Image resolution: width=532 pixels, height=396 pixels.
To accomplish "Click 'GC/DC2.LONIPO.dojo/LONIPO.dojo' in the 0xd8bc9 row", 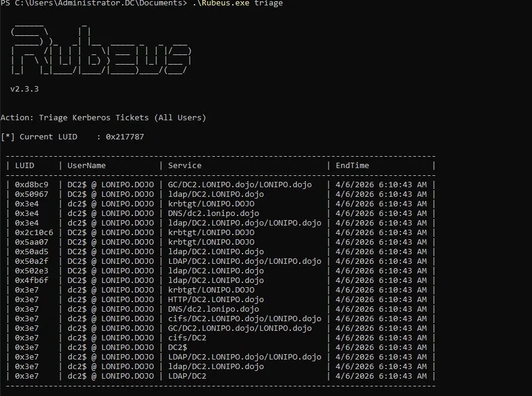I will [x=240, y=185].
